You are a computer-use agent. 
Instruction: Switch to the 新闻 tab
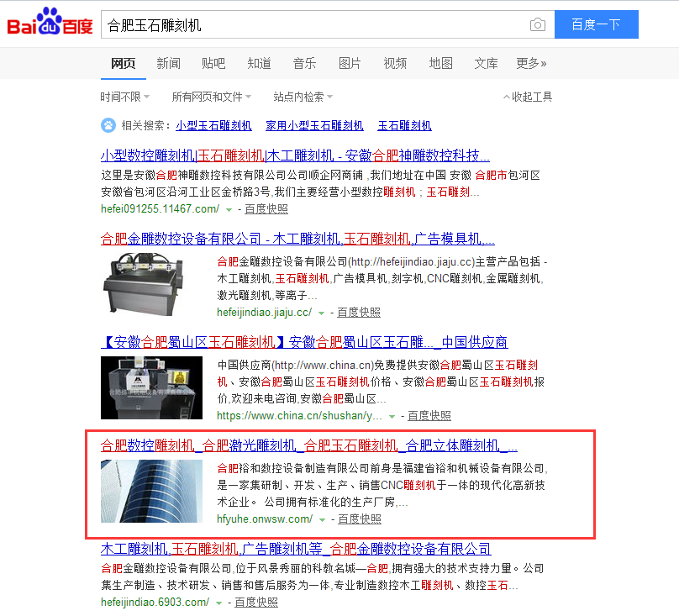168,64
